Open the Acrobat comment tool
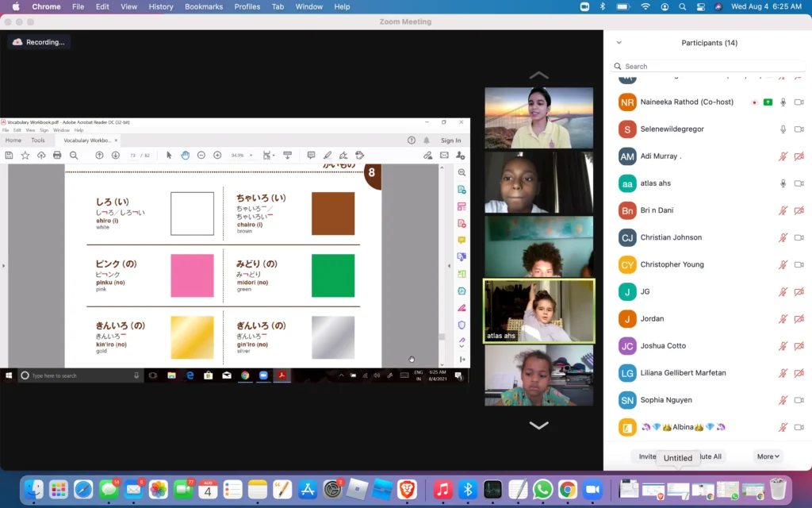 pos(311,156)
